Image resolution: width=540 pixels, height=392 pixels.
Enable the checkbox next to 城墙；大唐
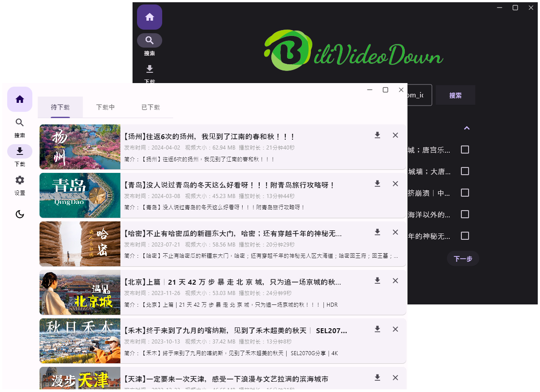[x=465, y=171]
